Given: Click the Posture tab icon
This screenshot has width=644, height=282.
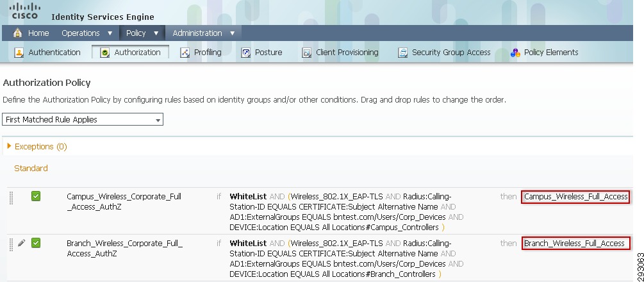Looking at the screenshot, I should click(x=245, y=53).
